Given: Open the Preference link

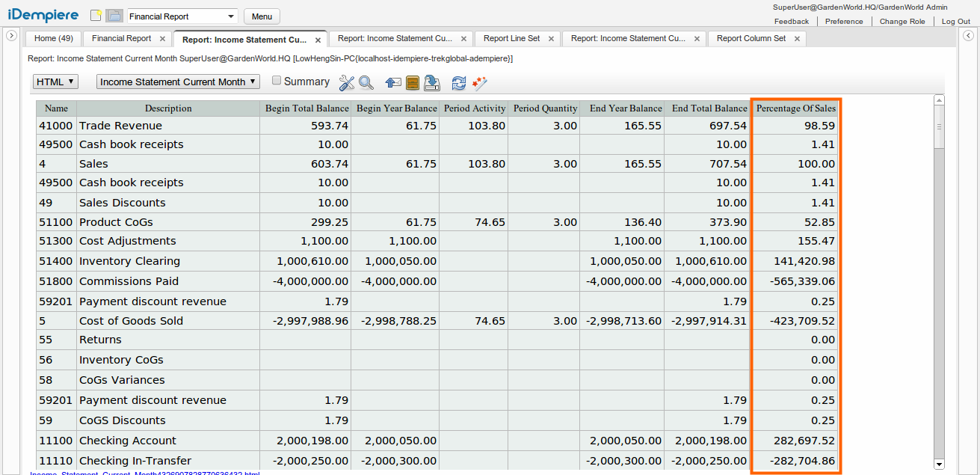Looking at the screenshot, I should click(x=844, y=21).
